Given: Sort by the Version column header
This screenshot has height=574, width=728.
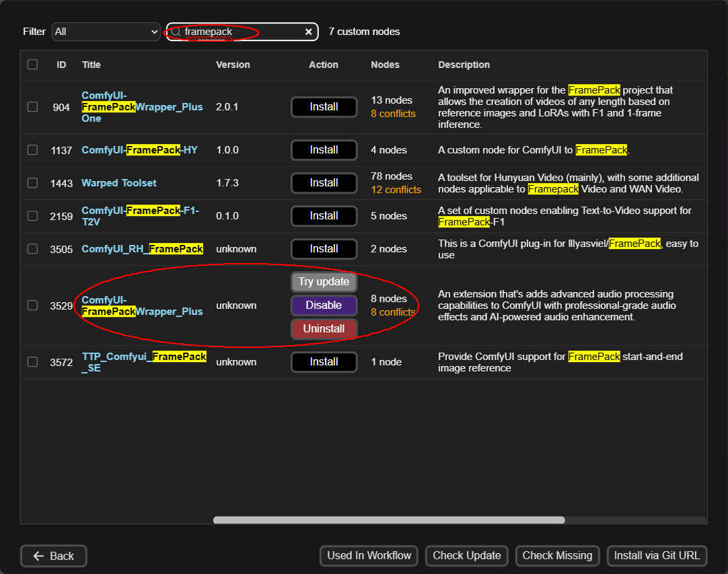Looking at the screenshot, I should (233, 65).
